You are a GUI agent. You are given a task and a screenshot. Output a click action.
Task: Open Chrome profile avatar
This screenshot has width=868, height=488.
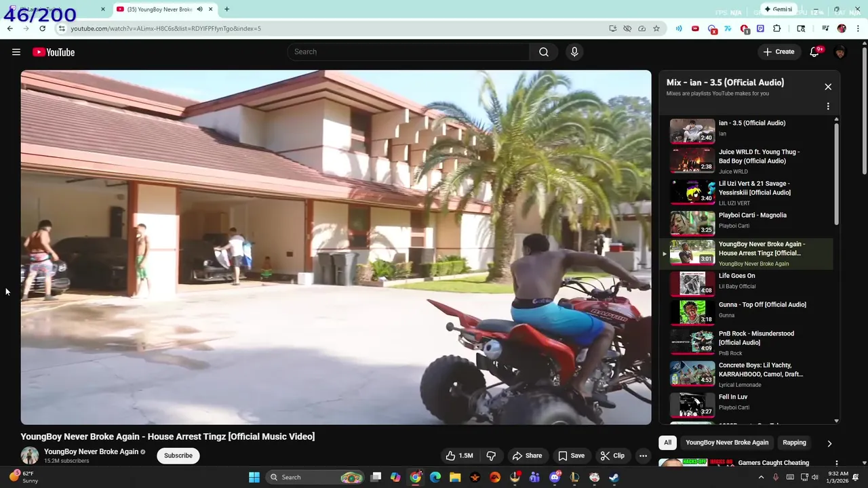pos(842,28)
